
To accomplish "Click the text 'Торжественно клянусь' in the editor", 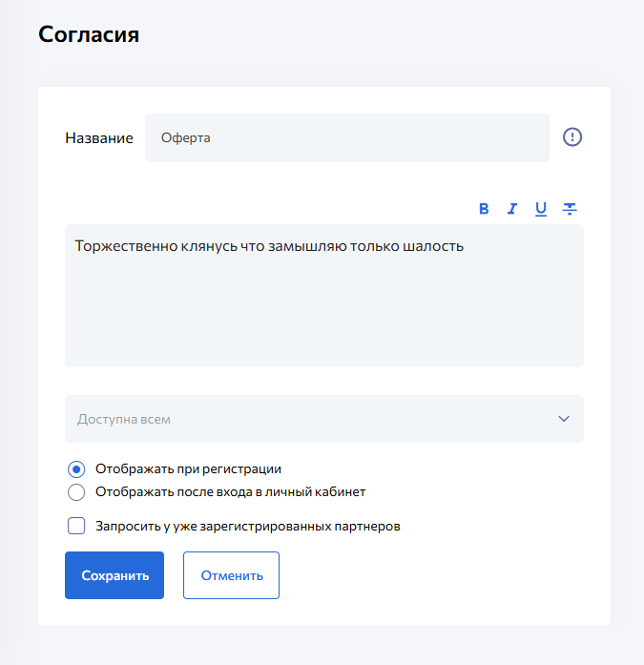I will point(143,246).
